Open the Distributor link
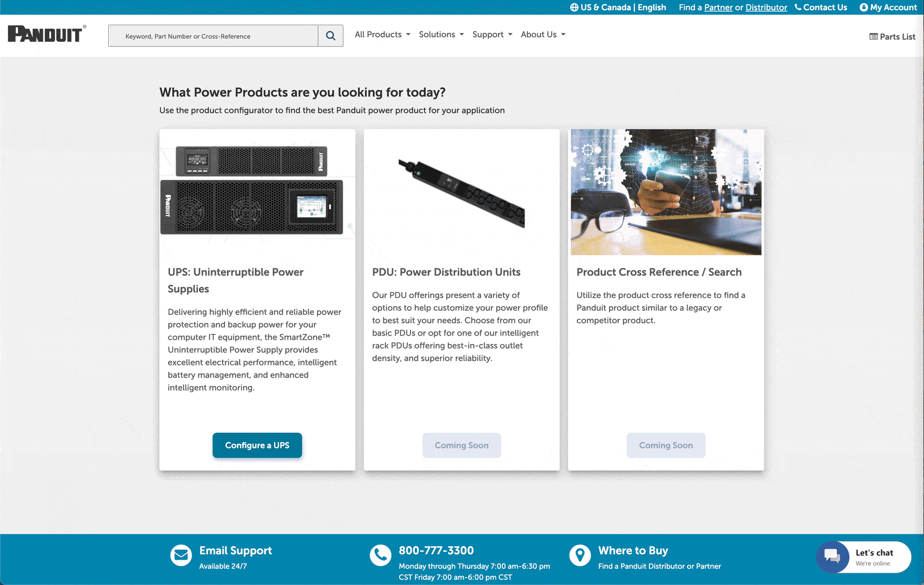The image size is (924, 585). [x=766, y=7]
